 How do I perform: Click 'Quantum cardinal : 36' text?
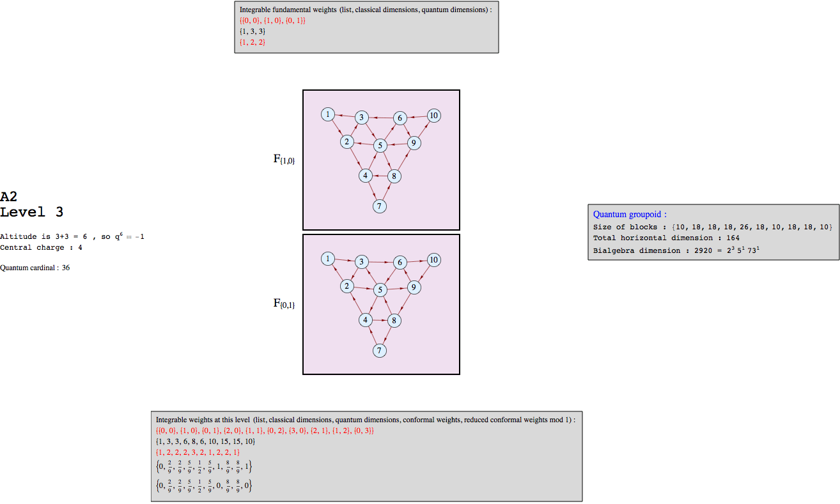coord(35,268)
